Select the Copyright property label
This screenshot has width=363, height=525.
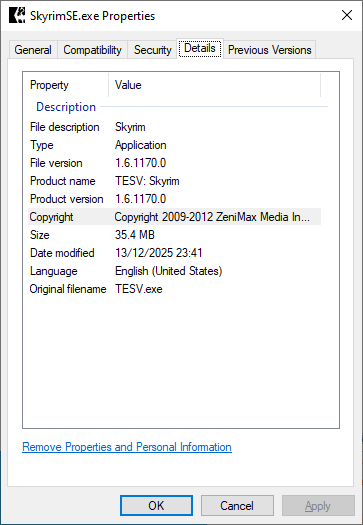[x=51, y=217]
